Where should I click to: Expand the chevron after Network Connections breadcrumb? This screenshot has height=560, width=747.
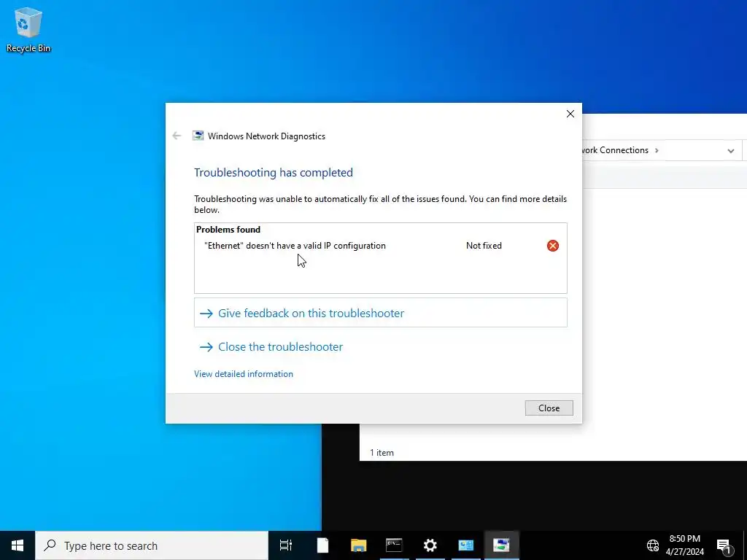click(x=657, y=150)
